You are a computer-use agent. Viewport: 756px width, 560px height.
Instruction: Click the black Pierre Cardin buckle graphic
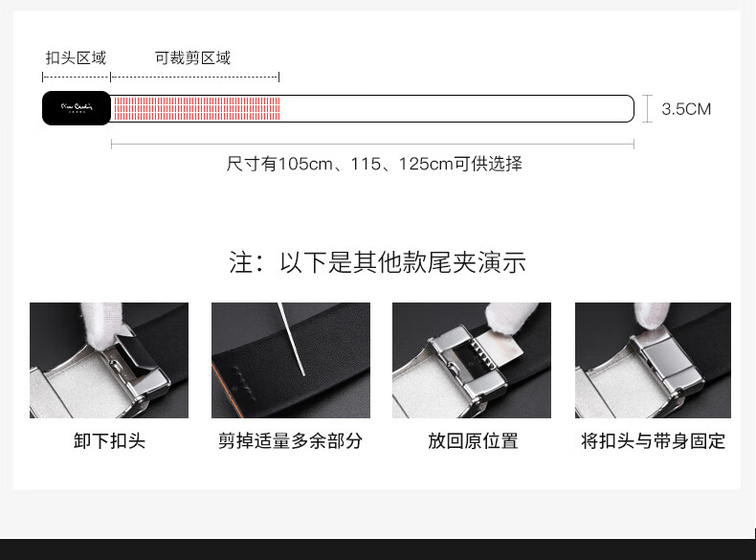(77, 108)
